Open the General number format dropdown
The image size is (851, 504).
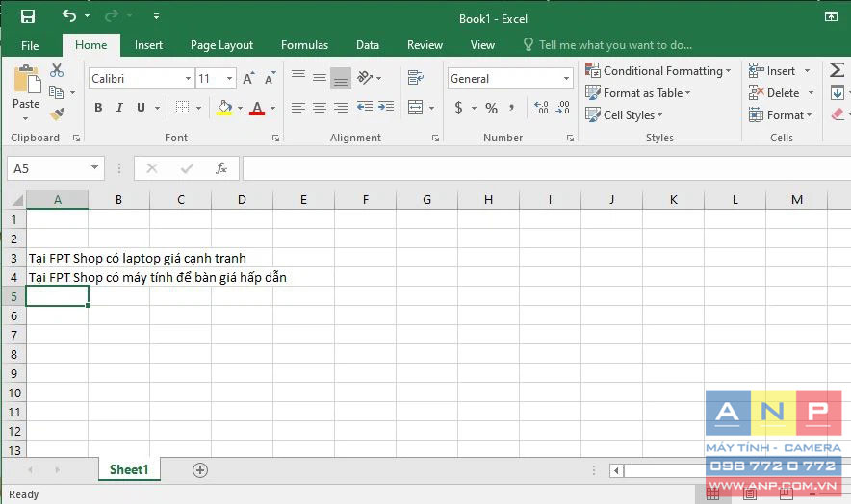(x=566, y=79)
